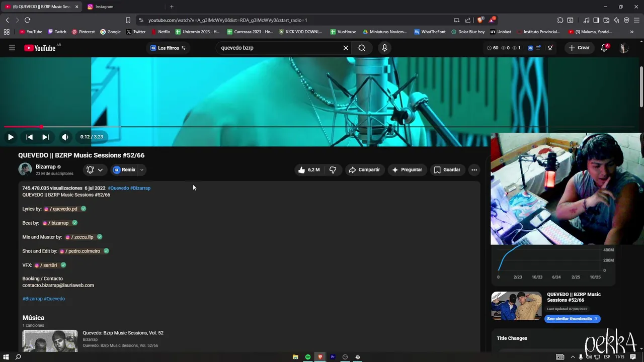Show more bookmarks with the double chevron
Image resolution: width=644 pixels, height=362 pixels.
pyautogui.click(x=631, y=32)
